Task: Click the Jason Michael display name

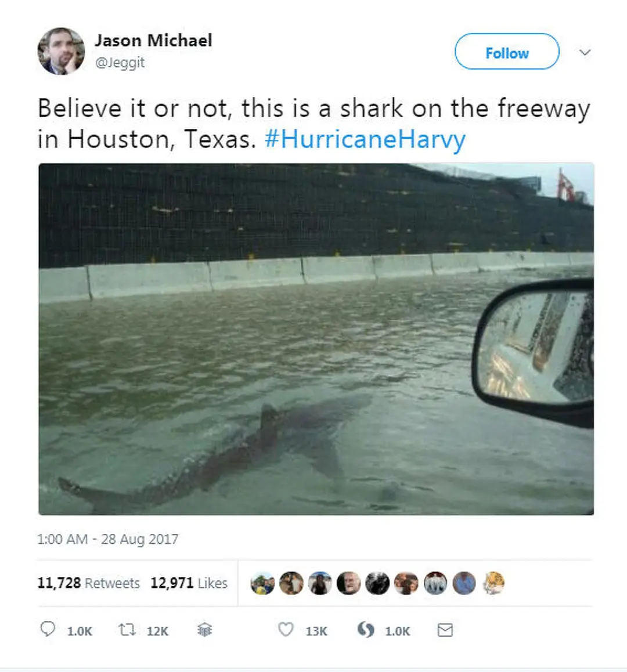Action: pos(153,41)
